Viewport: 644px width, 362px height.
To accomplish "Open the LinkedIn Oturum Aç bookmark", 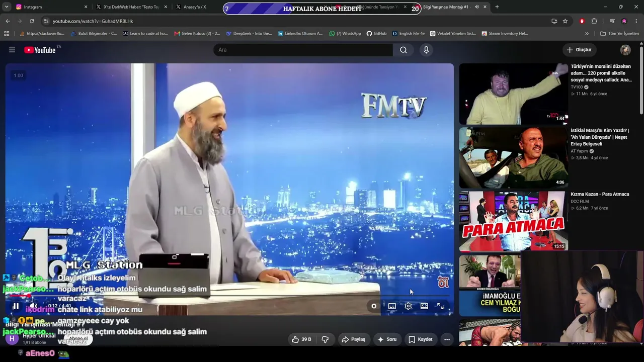I will (x=300, y=34).
